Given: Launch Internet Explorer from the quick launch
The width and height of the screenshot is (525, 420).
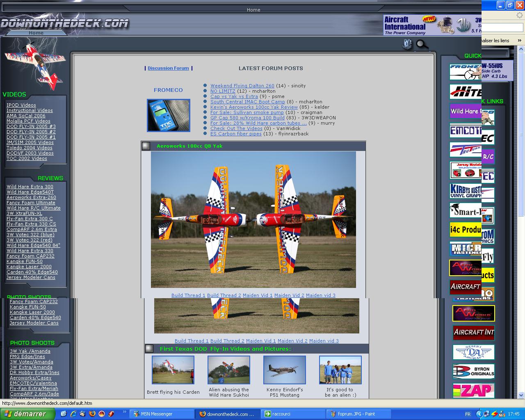Looking at the screenshot, I should pos(73,414).
